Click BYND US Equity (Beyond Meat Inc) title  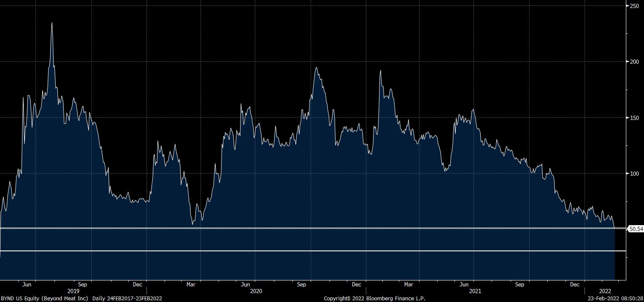[45, 299]
